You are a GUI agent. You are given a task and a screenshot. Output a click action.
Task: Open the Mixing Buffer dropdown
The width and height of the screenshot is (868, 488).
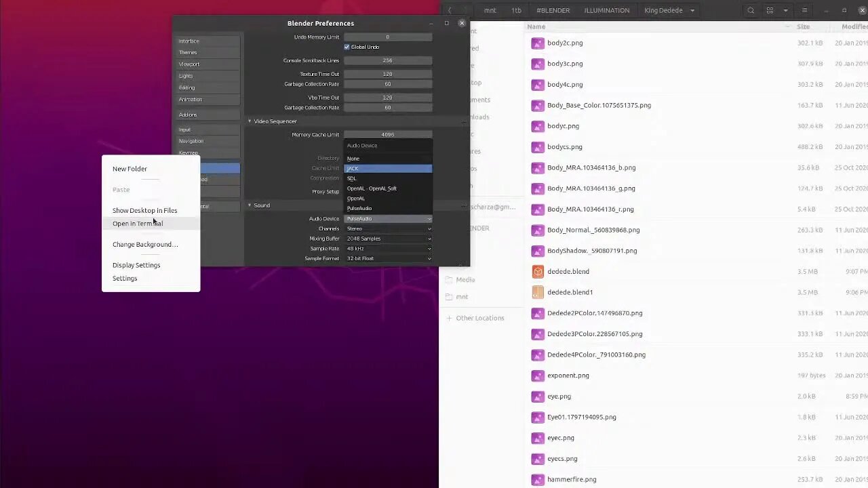[388, 239]
